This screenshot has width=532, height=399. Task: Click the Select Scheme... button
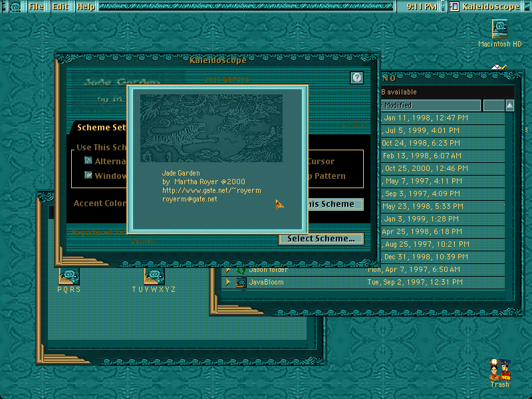tap(321, 239)
